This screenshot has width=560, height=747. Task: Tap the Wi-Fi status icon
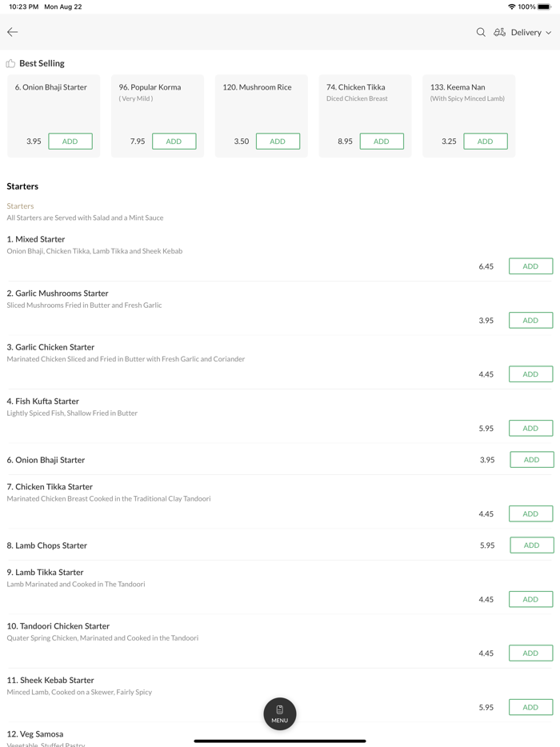click(x=511, y=6)
